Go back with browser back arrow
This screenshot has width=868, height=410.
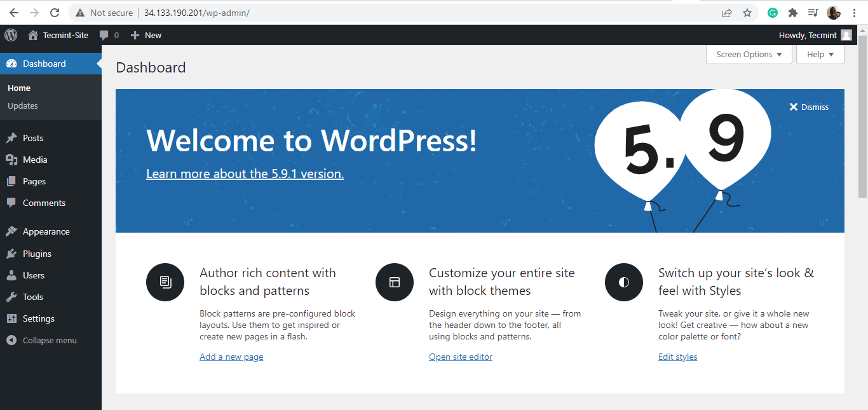[x=14, y=13]
